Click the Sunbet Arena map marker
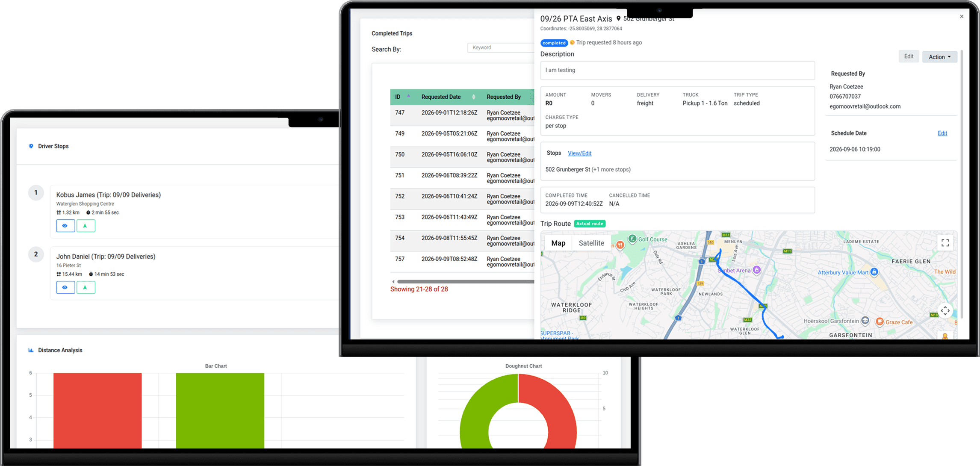The width and height of the screenshot is (980, 466). tap(757, 270)
